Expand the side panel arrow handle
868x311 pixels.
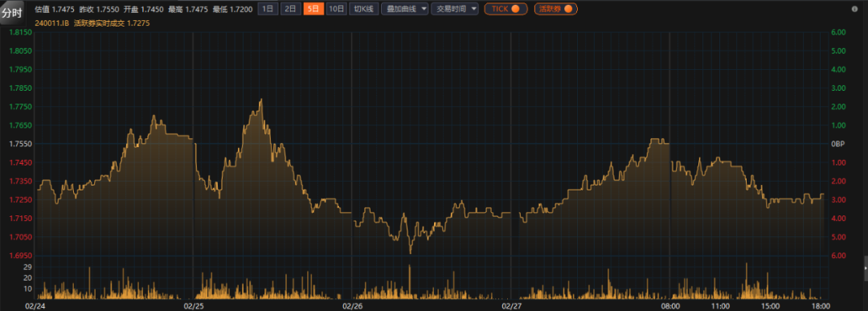tap(866, 268)
